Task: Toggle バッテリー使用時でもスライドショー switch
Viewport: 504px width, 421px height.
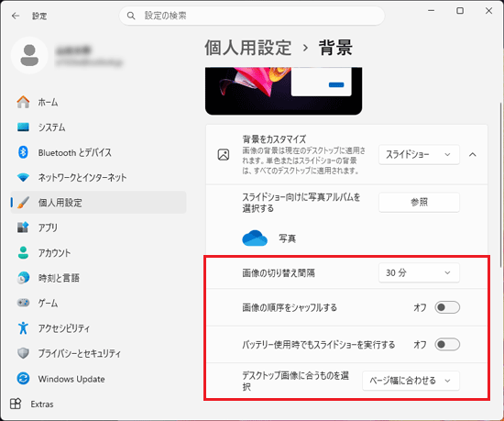Action: click(x=447, y=345)
